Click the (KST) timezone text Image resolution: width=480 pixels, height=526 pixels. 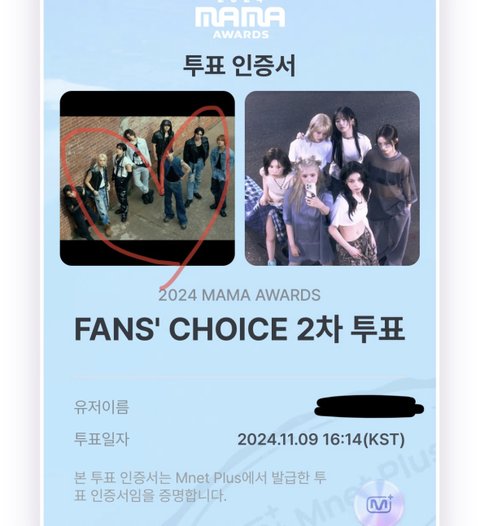(384, 439)
